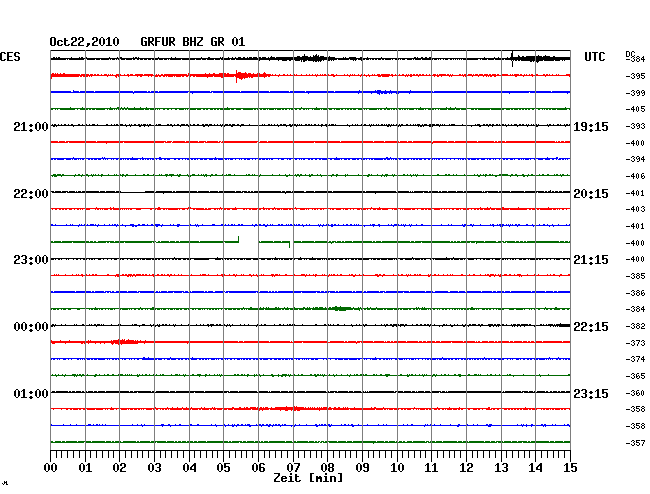Click the 01 minute axis tick label
650x494 pixels.
click(85, 468)
